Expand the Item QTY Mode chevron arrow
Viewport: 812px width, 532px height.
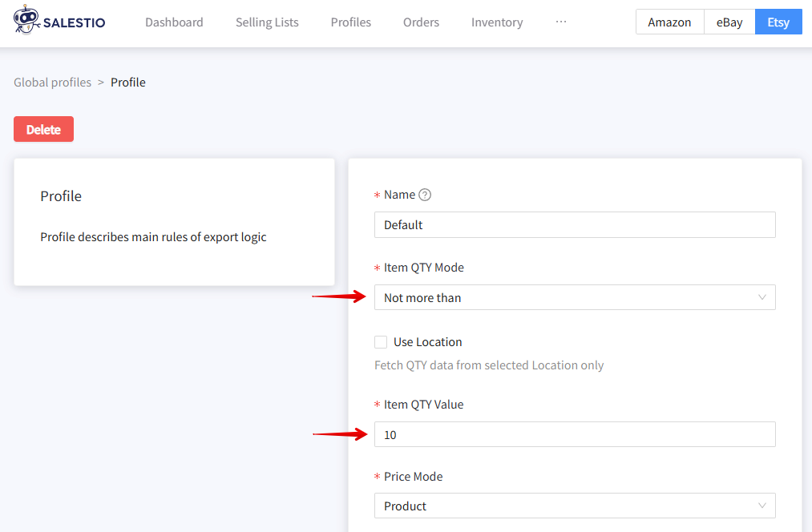coord(762,297)
